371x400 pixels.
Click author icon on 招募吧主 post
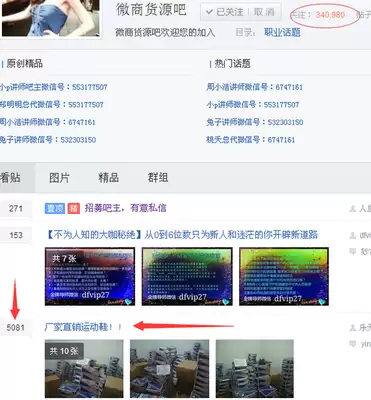[352, 209]
